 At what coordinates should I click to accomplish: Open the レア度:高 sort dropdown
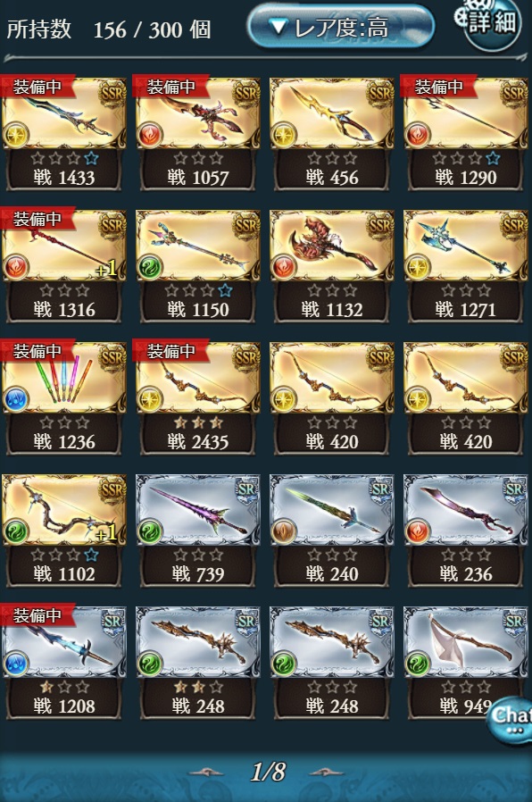[341, 27]
